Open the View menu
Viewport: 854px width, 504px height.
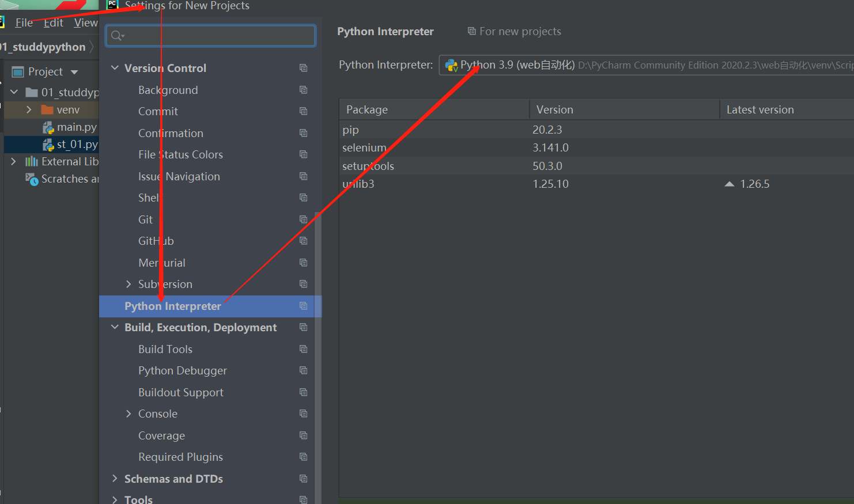86,22
